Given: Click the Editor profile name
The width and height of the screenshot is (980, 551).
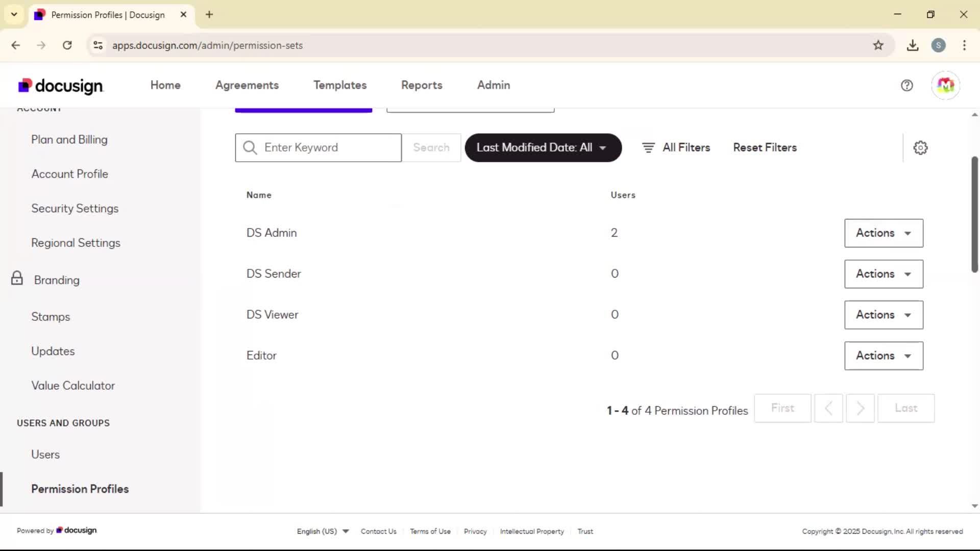Looking at the screenshot, I should [x=261, y=356].
